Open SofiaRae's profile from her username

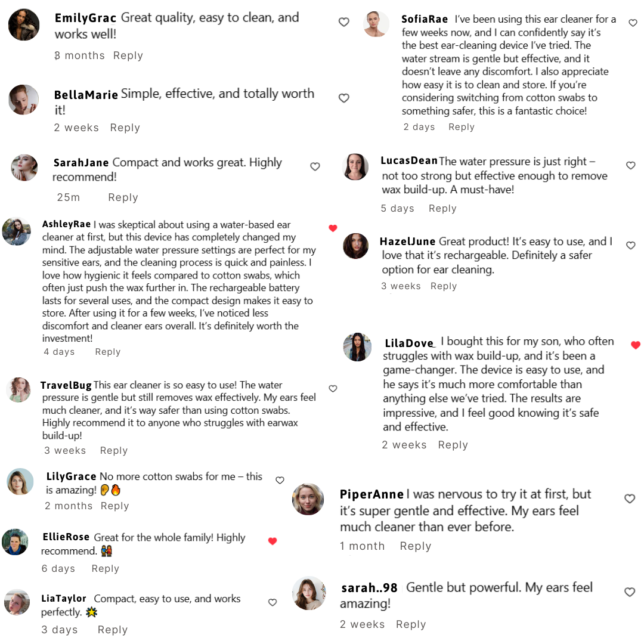pyautogui.click(x=425, y=19)
